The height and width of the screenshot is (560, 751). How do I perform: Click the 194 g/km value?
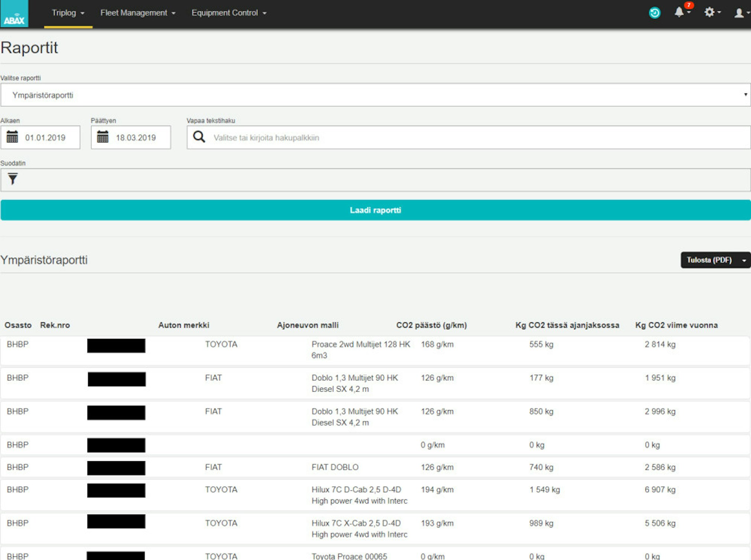(437, 489)
